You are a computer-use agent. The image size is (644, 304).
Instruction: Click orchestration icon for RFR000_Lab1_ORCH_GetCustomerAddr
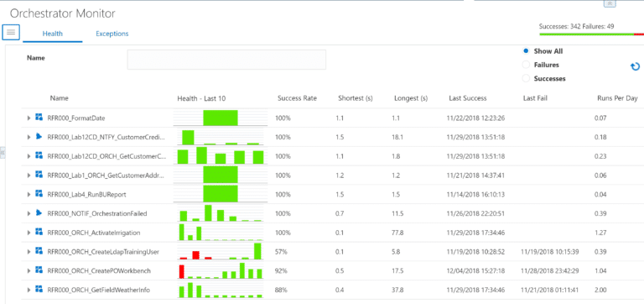[39, 175]
